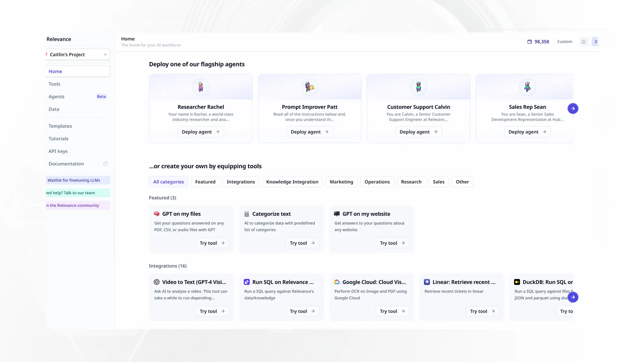Image resolution: width=644 pixels, height=362 pixels.
Task: Click Sales Rep Sean's avatar icon
Action: pos(527,87)
